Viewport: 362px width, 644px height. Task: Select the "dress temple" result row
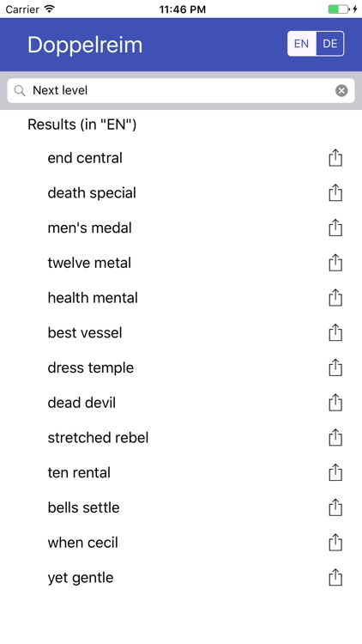(181, 368)
